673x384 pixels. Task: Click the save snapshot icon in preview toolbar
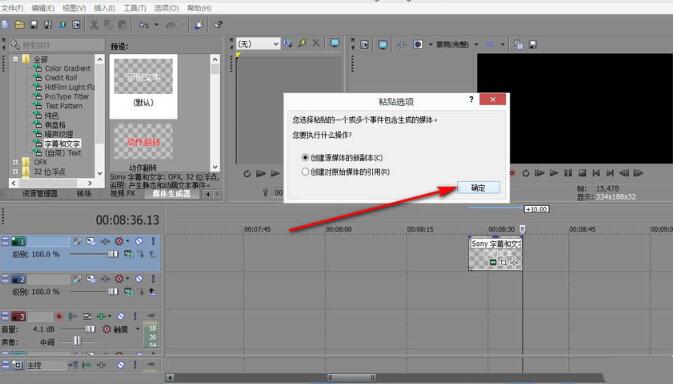(533, 45)
